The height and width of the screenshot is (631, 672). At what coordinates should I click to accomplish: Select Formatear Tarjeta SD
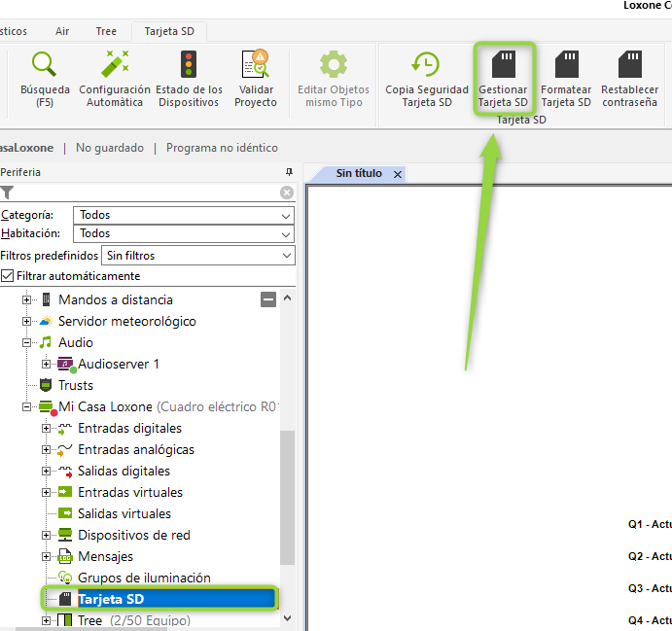566,65
